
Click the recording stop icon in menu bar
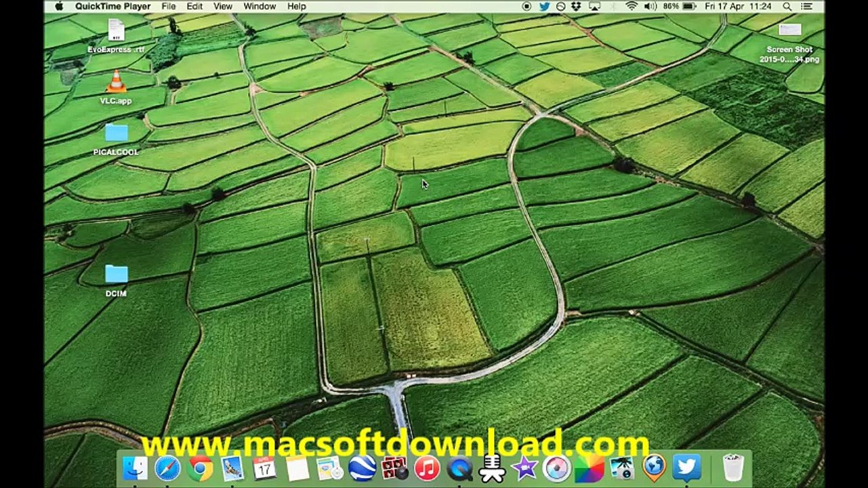click(x=527, y=6)
